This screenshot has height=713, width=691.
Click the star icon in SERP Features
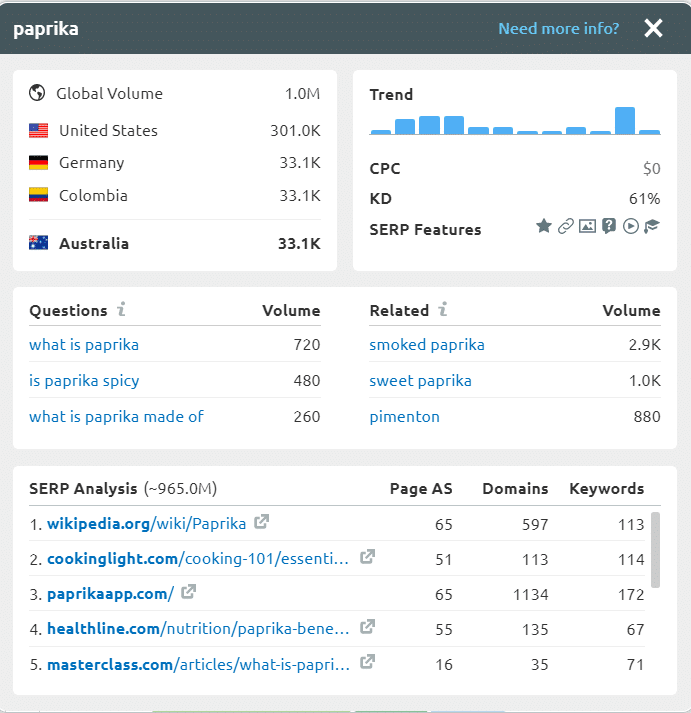pos(544,227)
